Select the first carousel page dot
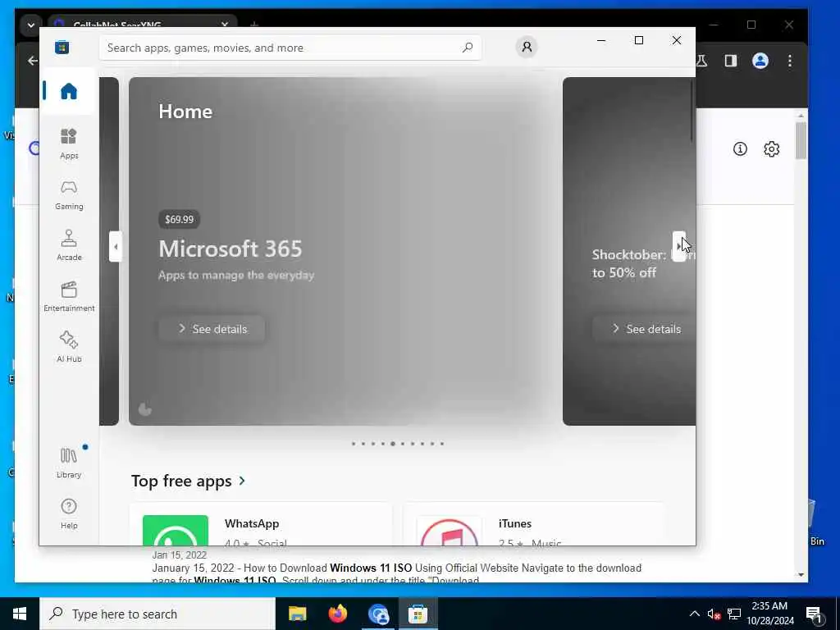 (x=354, y=444)
